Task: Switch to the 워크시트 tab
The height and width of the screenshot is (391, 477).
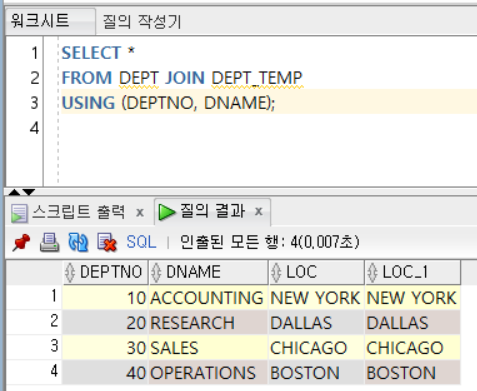Action: (50, 21)
